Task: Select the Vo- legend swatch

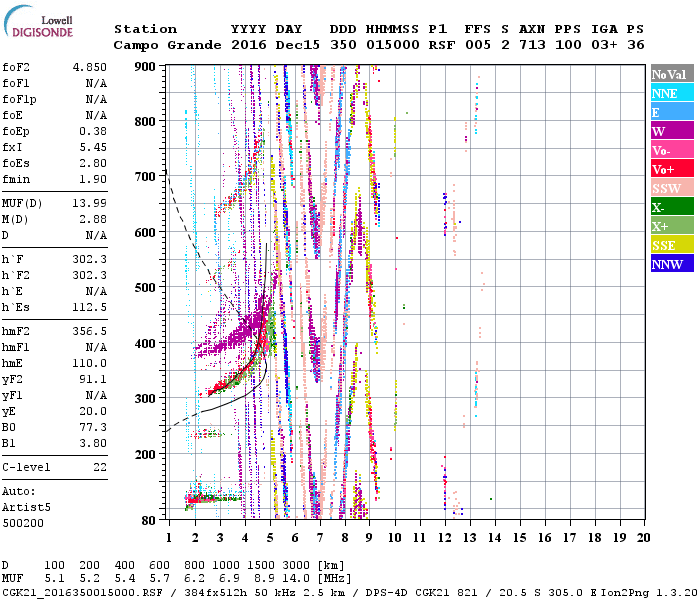Action: point(672,150)
